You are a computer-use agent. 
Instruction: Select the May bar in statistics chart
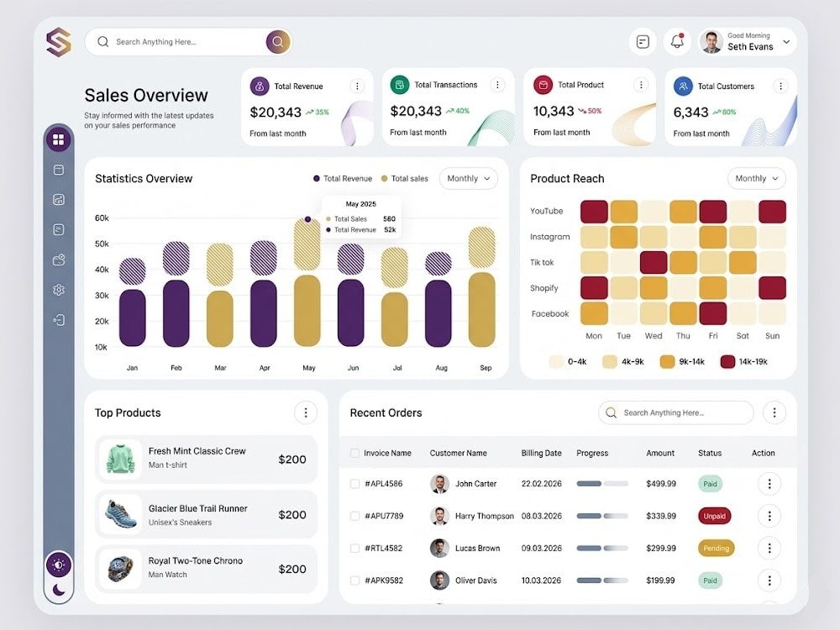tap(307, 311)
